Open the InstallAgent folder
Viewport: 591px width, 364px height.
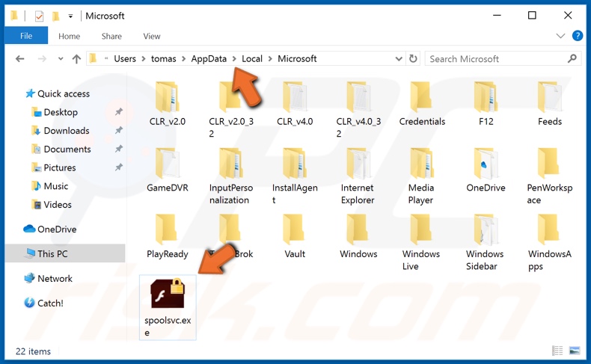295,176
